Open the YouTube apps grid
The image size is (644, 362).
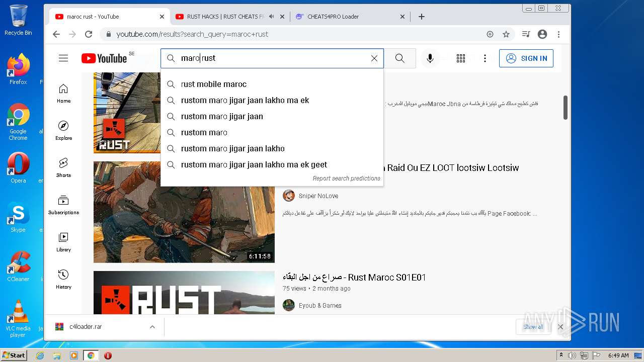coord(461,58)
